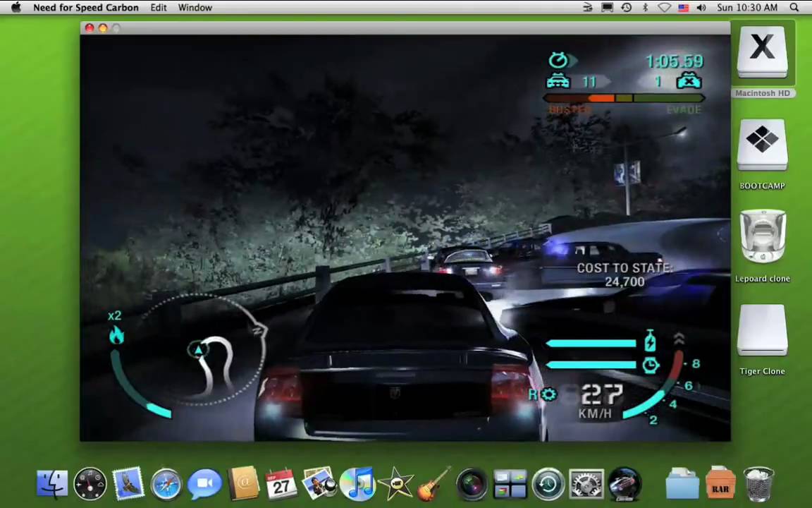Open Time Machine menu bar icon
Screen dimensions: 812x508
(x=627, y=7)
